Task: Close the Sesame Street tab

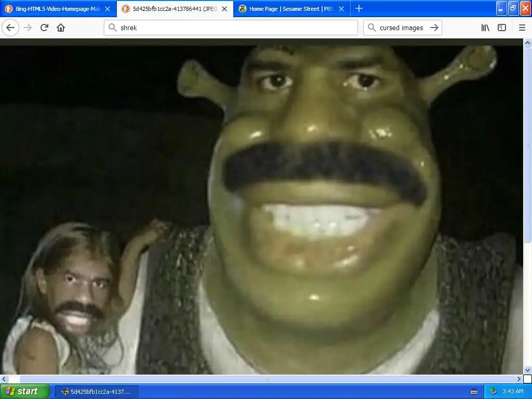Action: pyautogui.click(x=341, y=9)
